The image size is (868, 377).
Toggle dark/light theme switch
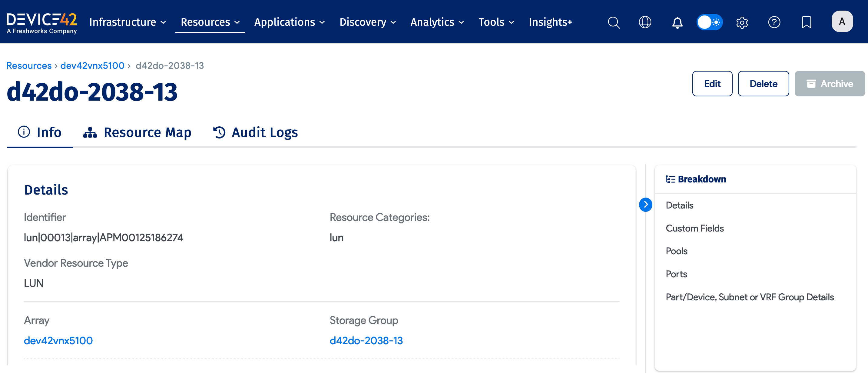pyautogui.click(x=709, y=22)
